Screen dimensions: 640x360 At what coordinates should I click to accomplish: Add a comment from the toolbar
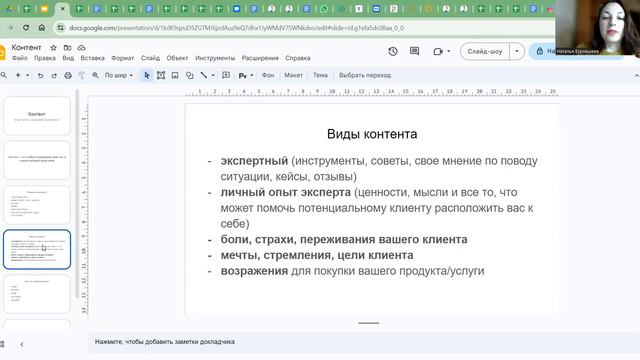(x=226, y=75)
